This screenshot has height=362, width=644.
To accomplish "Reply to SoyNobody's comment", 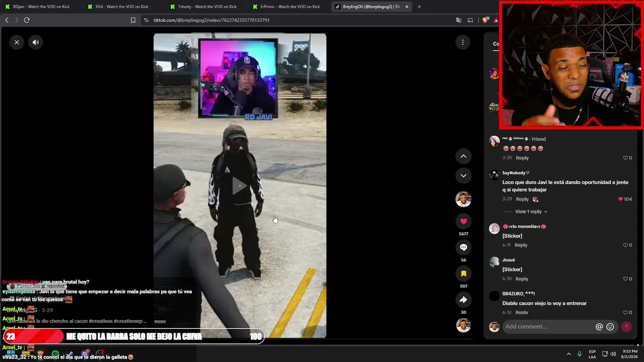I will [x=522, y=199].
